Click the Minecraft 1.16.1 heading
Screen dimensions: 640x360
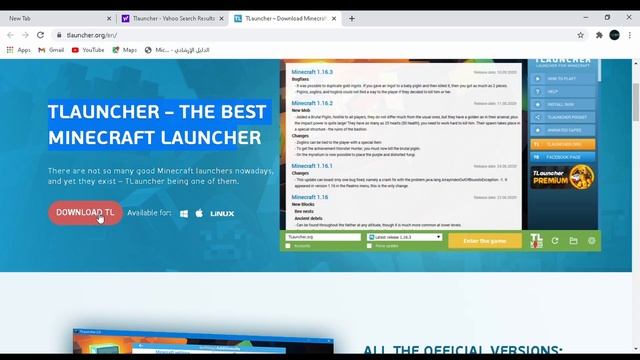point(312,166)
